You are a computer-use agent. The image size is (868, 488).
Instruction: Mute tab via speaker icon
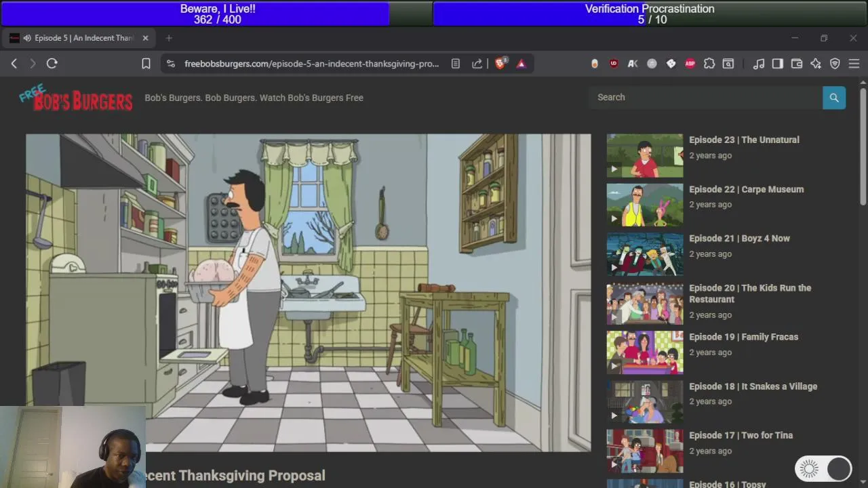tap(27, 38)
